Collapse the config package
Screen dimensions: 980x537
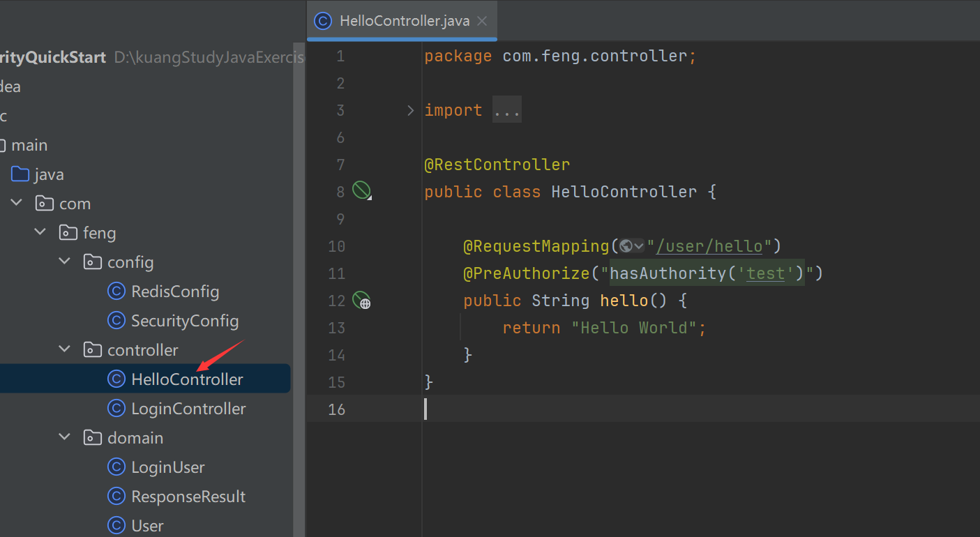coord(64,262)
